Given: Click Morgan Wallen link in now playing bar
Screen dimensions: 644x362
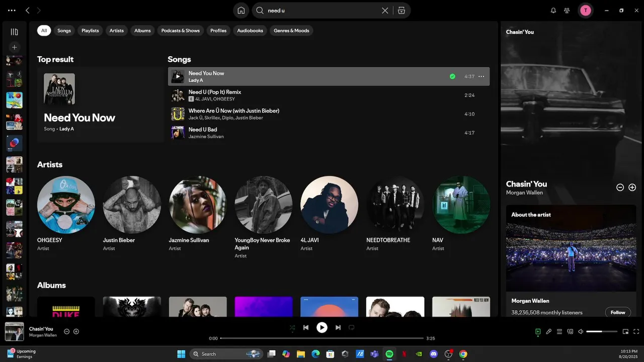Looking at the screenshot, I should point(43,335).
